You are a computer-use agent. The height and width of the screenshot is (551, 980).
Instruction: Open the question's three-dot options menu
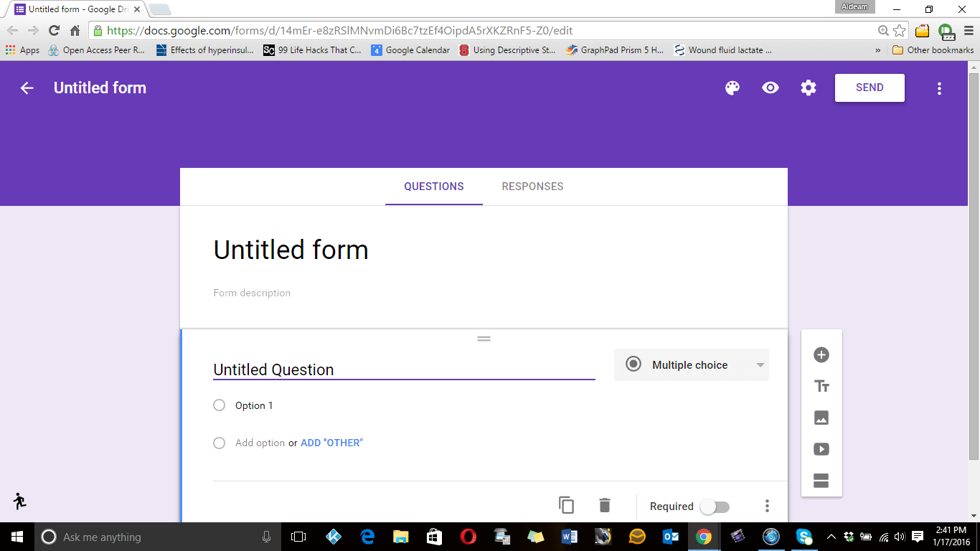tap(767, 507)
